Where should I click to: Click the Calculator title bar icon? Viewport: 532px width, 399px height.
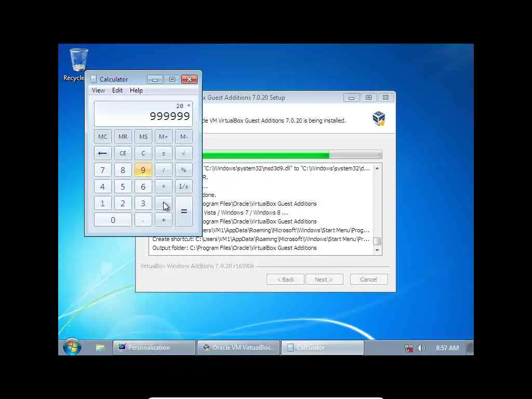[x=94, y=79]
